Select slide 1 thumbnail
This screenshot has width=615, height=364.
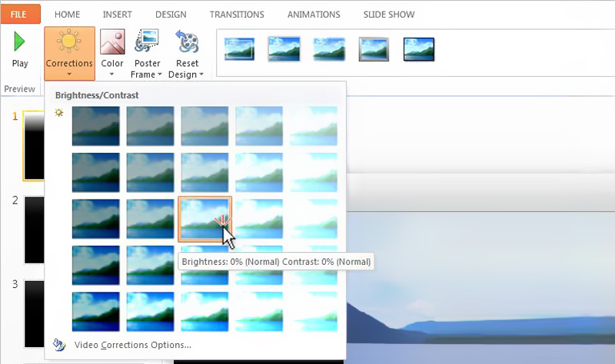(x=34, y=146)
